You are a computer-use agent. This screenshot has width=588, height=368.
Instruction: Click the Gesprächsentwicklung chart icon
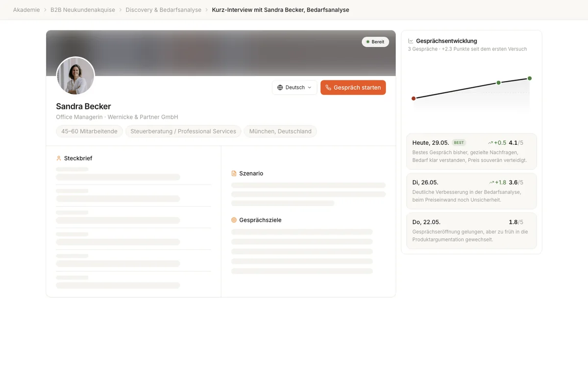411,41
